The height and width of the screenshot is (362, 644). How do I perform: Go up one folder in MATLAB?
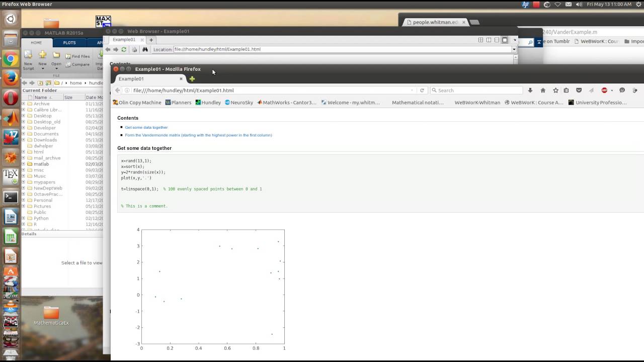(x=41, y=83)
